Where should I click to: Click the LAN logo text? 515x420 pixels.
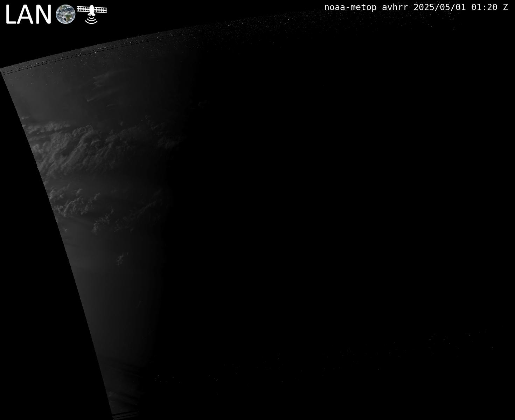[29, 15]
